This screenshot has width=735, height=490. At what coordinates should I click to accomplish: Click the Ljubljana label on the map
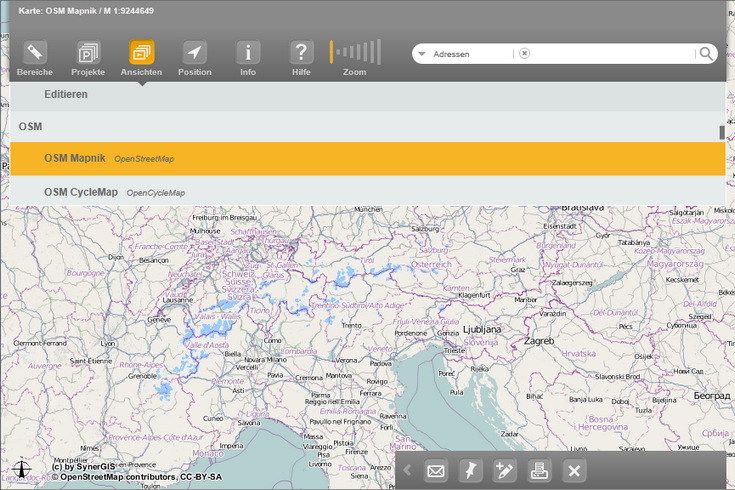[482, 329]
